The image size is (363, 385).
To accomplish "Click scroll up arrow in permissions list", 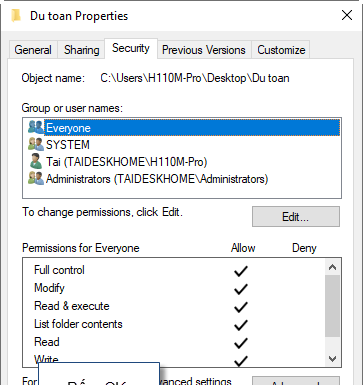I will tap(332, 267).
